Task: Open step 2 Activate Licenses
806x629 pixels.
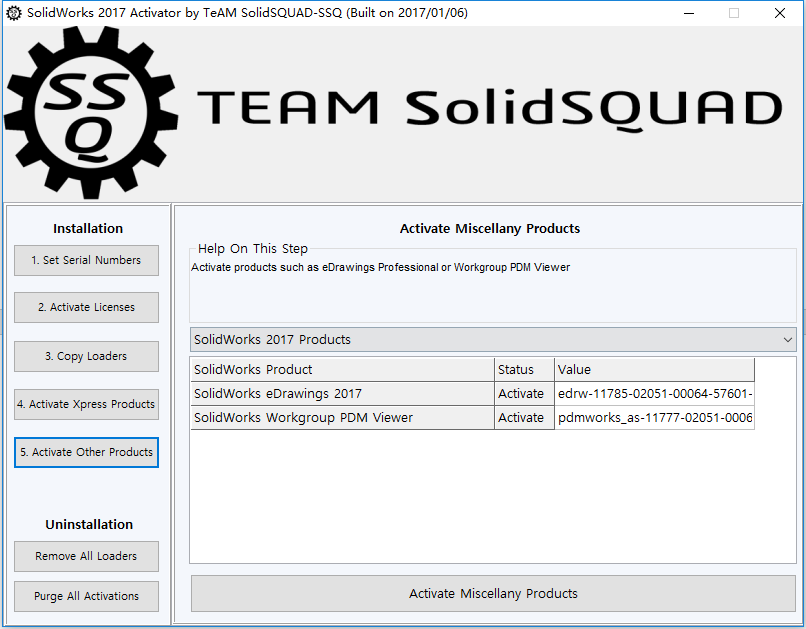Action: (x=86, y=307)
